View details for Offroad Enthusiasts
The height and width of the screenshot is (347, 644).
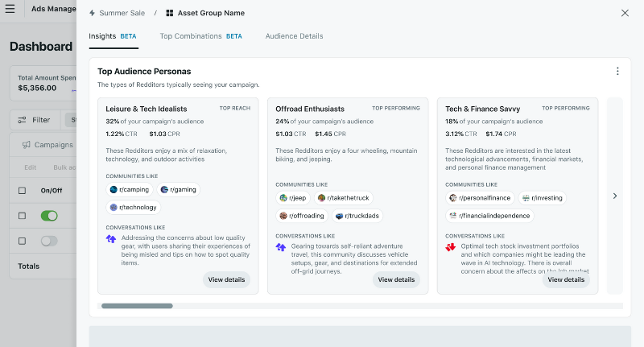click(x=396, y=279)
